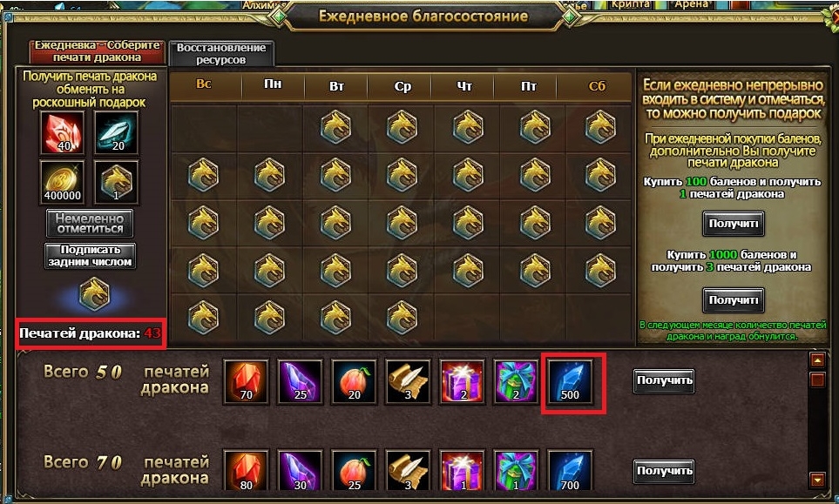Click the scroll and feather icon in 50 row

(x=409, y=381)
